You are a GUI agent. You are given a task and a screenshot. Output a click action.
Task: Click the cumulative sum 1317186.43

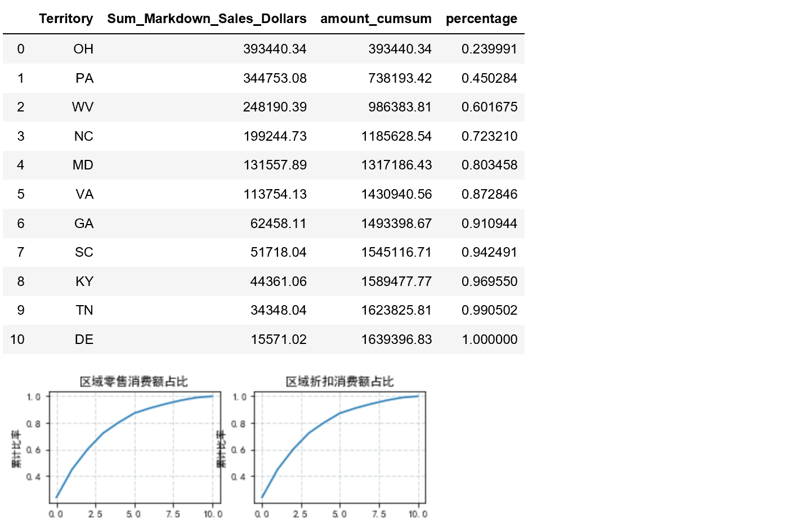tap(396, 165)
